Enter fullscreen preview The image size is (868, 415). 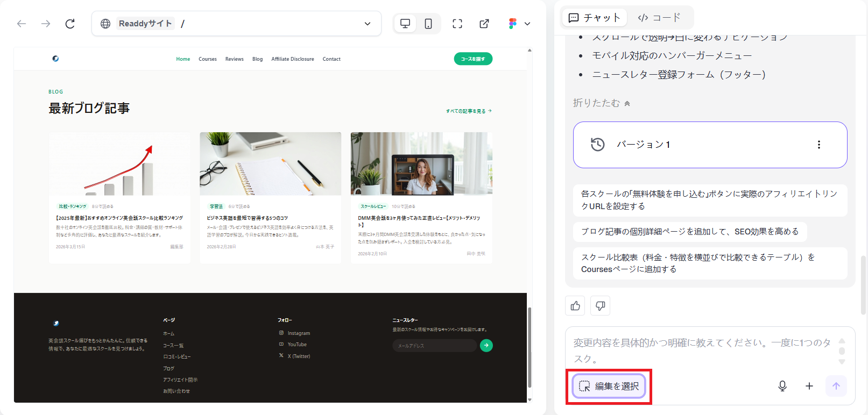[457, 24]
